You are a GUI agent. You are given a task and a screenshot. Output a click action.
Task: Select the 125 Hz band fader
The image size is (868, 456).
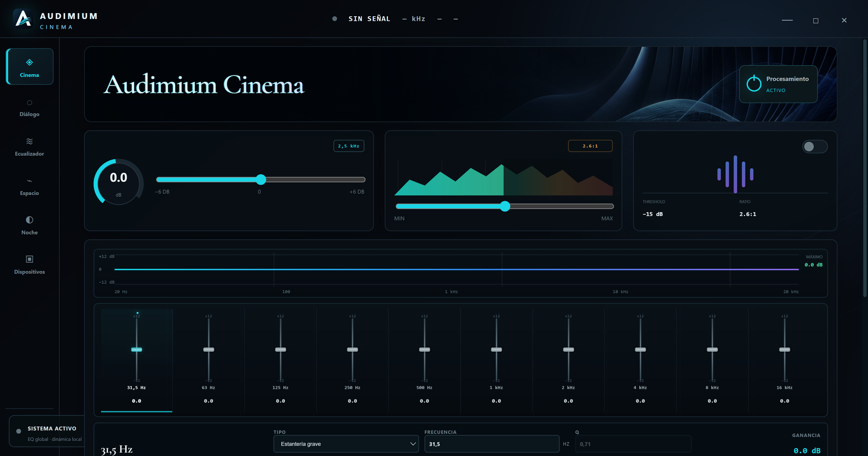point(280,350)
